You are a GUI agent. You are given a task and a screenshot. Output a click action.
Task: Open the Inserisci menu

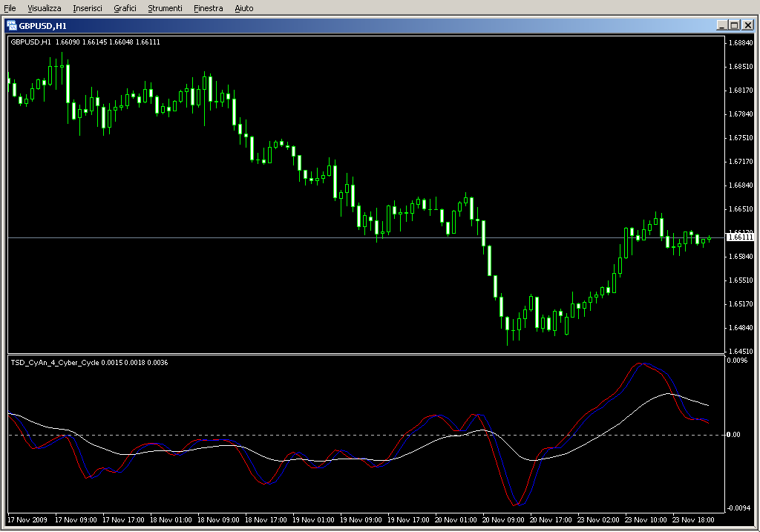click(x=88, y=8)
